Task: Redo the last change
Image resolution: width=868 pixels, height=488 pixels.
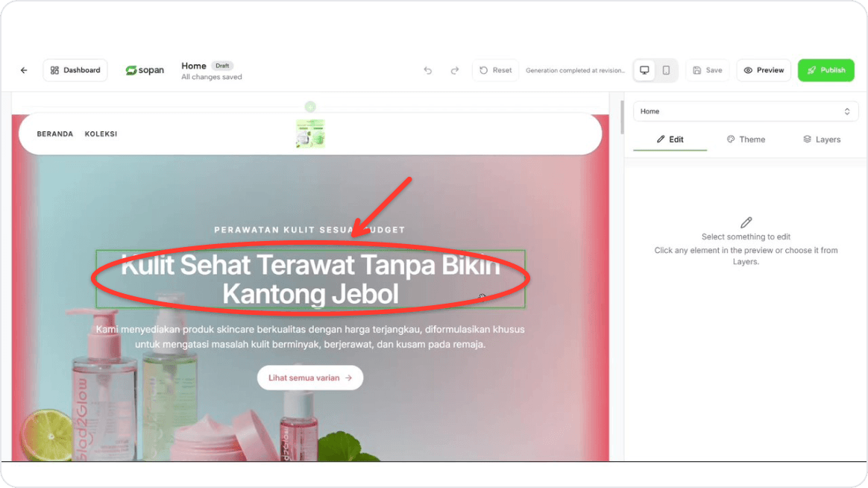Action: pos(454,70)
